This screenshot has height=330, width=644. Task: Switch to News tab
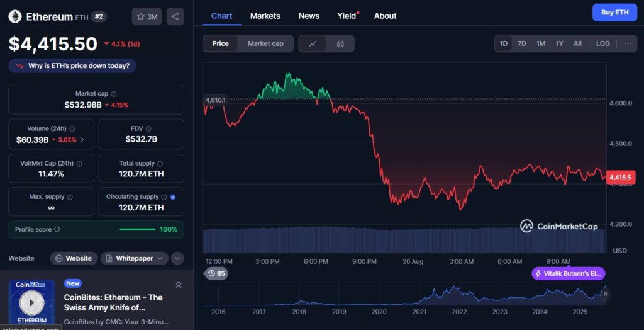coord(309,16)
